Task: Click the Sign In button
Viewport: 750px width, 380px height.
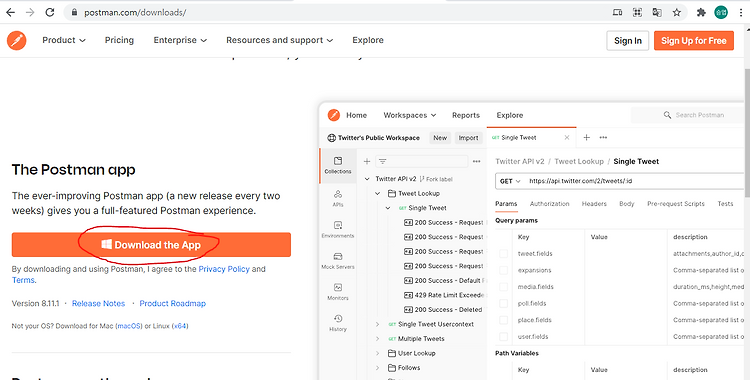Action: tap(628, 41)
